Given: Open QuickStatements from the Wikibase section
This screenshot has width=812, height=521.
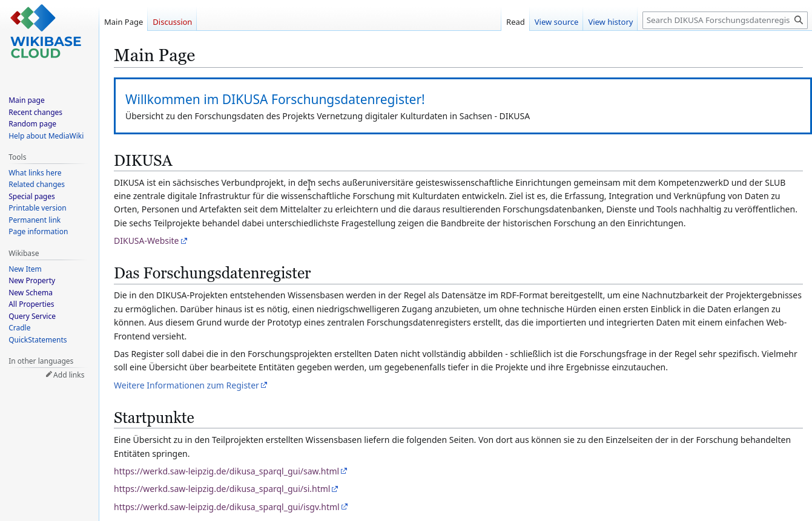Looking at the screenshot, I should (38, 339).
